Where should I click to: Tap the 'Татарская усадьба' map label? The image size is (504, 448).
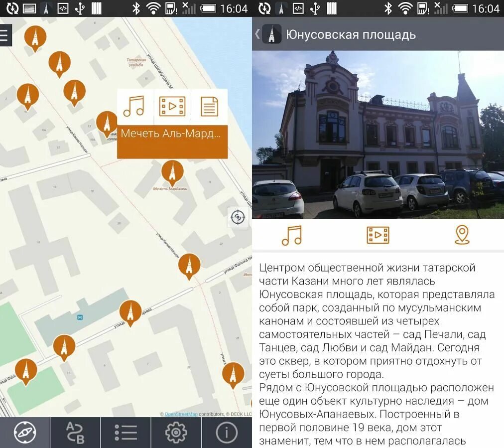click(x=136, y=62)
